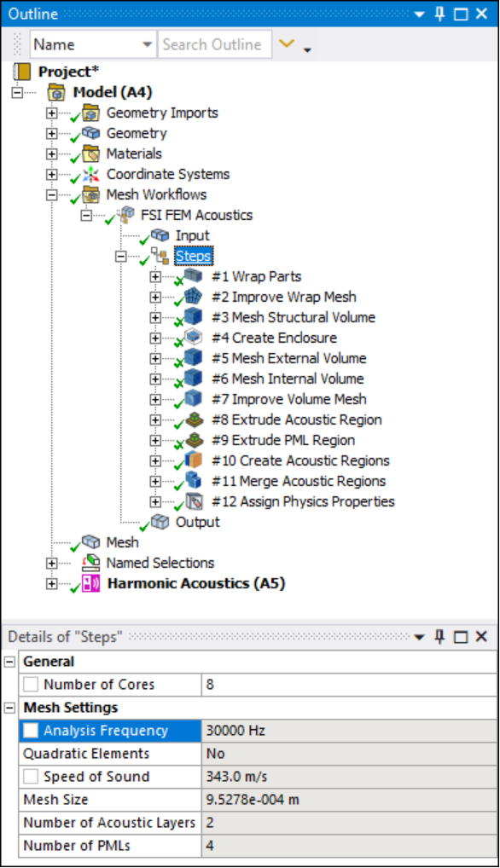This screenshot has height=868, width=500.
Task: Click the #7 Improve Volume Mesh icon
Action: click(193, 398)
